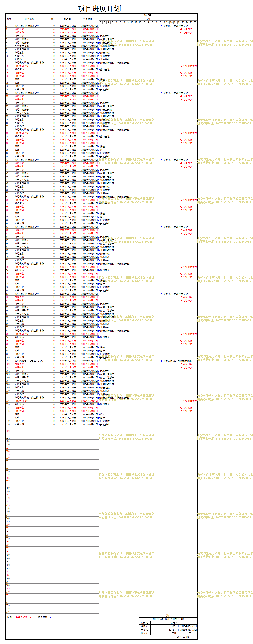The height and width of the screenshot is (644, 253).
Task: Click the 2015年 timeline header
Action: click(148, 15)
